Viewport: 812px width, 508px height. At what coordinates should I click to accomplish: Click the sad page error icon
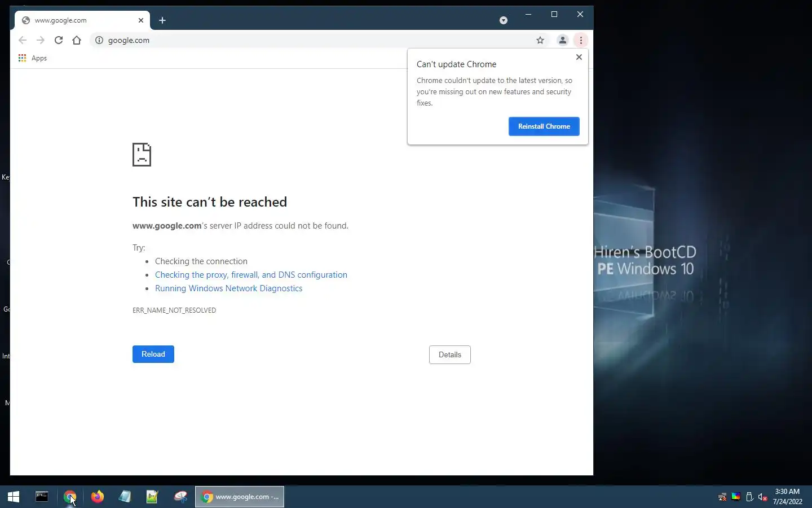(142, 155)
